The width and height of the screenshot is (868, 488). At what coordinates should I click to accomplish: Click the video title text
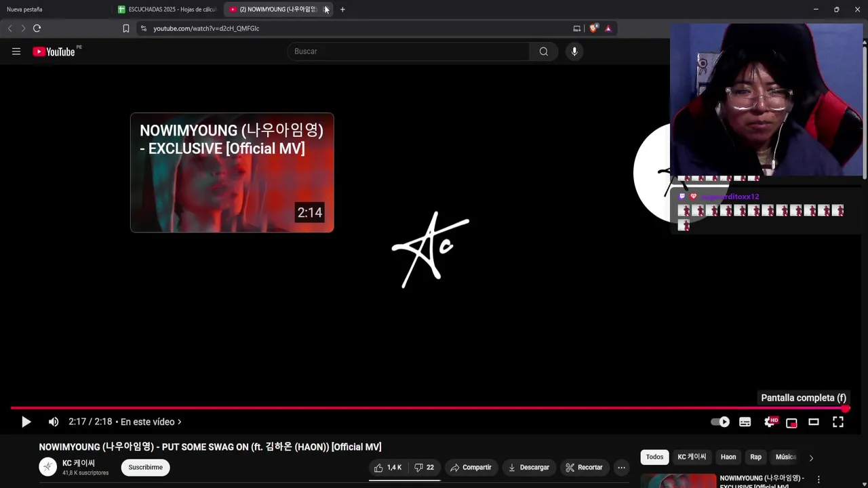pyautogui.click(x=210, y=447)
